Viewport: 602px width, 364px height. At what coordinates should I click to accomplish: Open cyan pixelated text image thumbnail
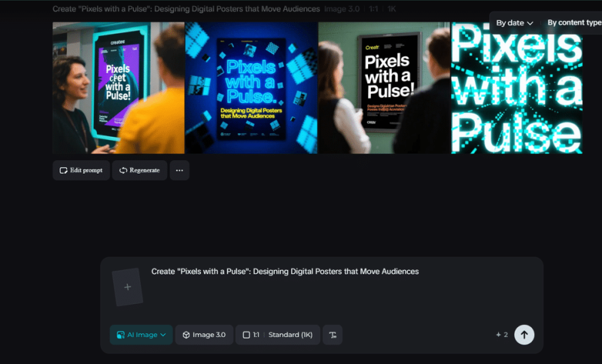[x=517, y=88]
